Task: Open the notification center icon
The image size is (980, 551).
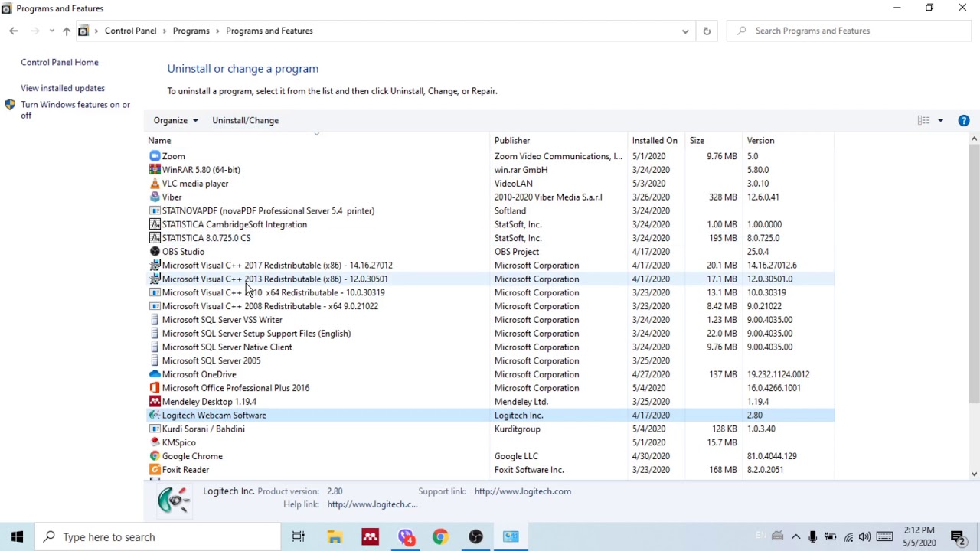Action: tap(957, 536)
